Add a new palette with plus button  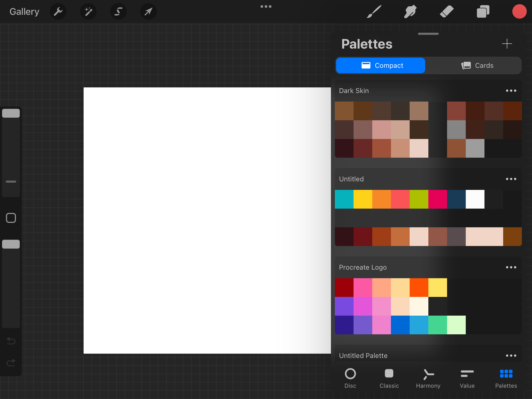pyautogui.click(x=507, y=44)
